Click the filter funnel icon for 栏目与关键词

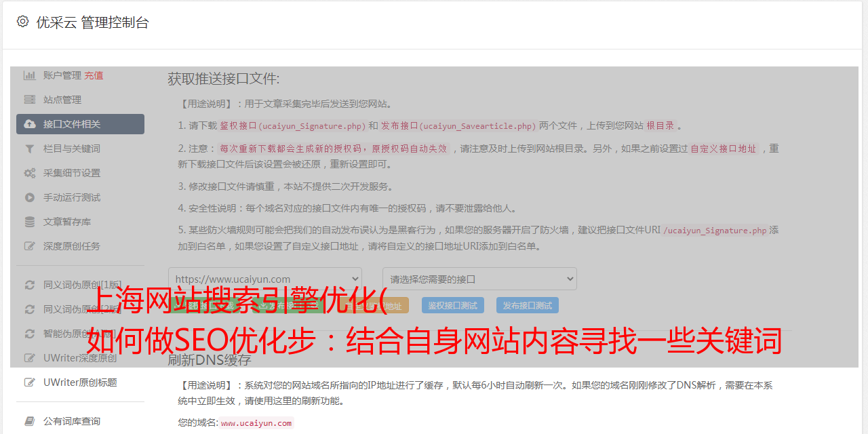[x=30, y=149]
